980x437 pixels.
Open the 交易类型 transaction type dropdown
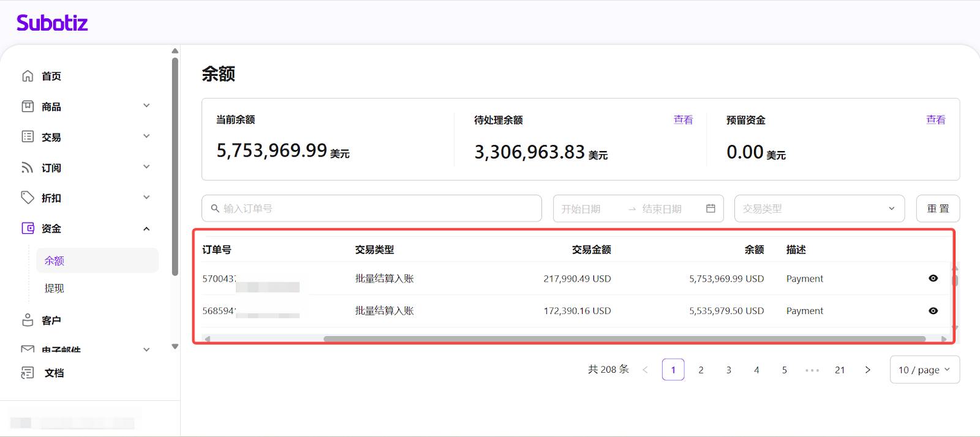pyautogui.click(x=819, y=209)
